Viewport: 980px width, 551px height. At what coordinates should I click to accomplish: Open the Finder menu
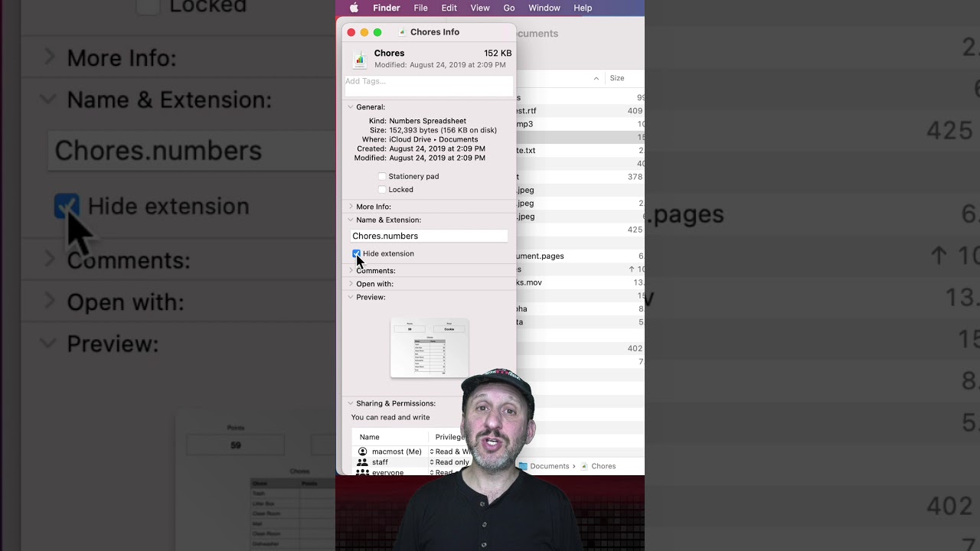(x=387, y=8)
